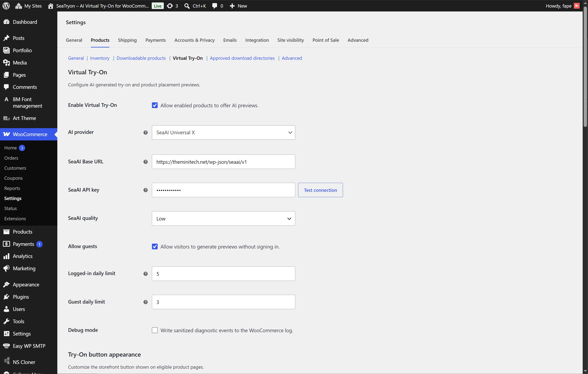The width and height of the screenshot is (588, 374).
Task: Click the Dashboard gauge icon
Action: (7, 22)
